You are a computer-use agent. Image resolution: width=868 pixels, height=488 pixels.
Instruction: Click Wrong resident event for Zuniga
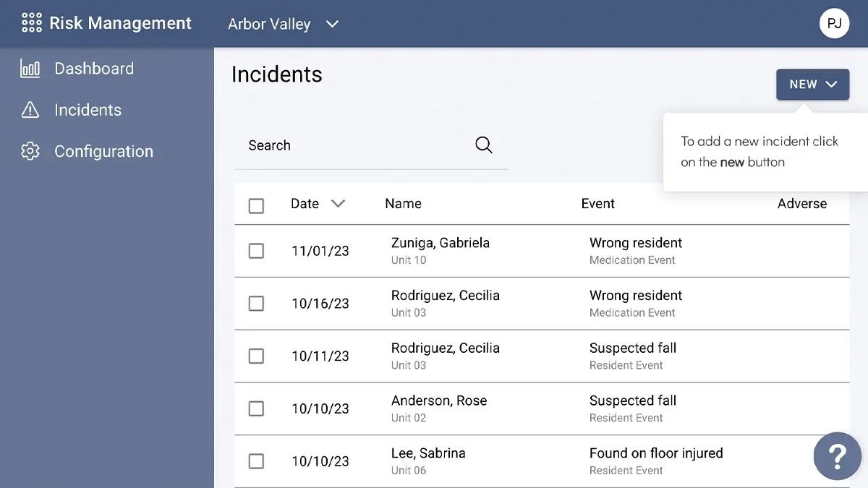point(636,243)
